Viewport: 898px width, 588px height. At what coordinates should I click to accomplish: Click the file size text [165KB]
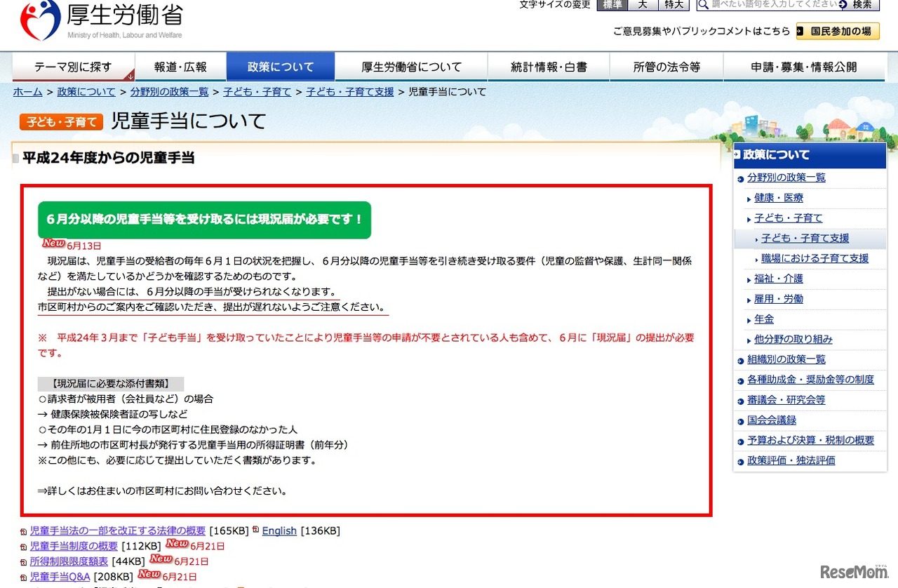point(228,531)
